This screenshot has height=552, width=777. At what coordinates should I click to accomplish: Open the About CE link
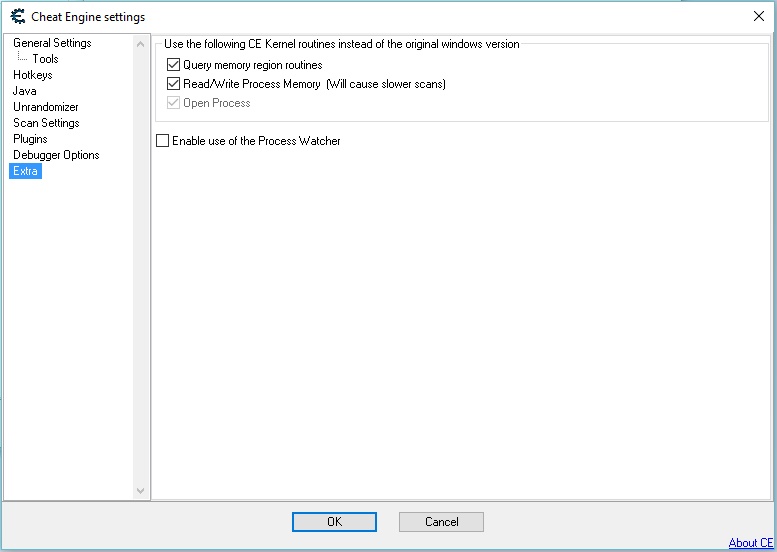(750, 543)
